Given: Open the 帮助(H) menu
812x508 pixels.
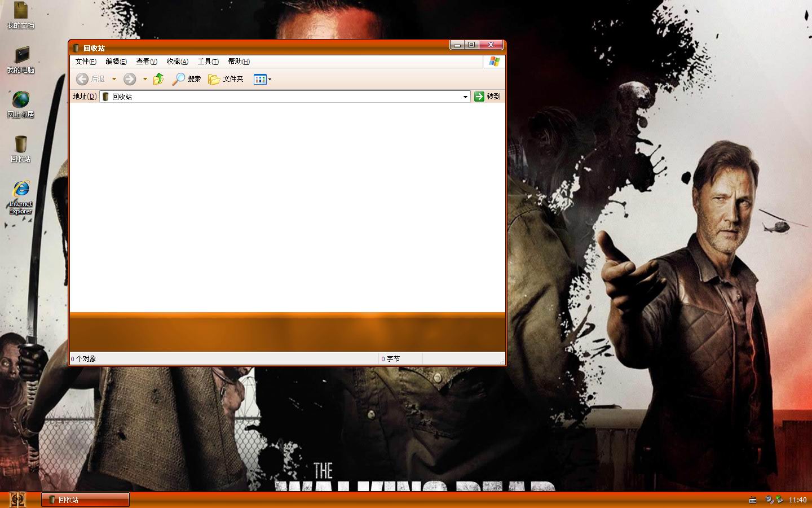Looking at the screenshot, I should coord(239,62).
